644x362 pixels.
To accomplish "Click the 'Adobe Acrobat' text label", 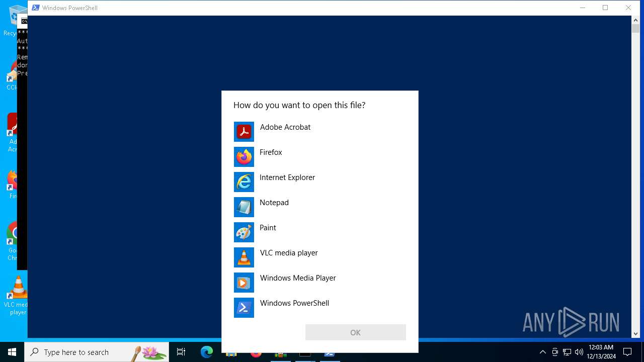I will click(285, 127).
